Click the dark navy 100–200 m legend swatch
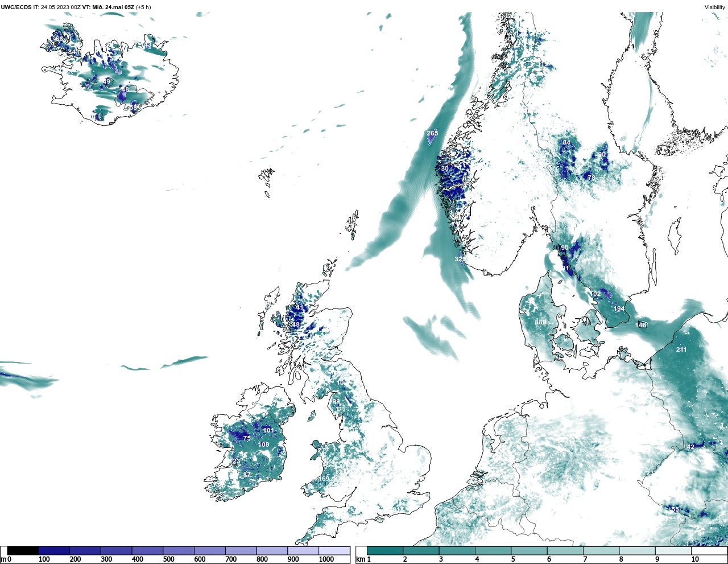Screen dimensions: 728x564 coord(54,550)
